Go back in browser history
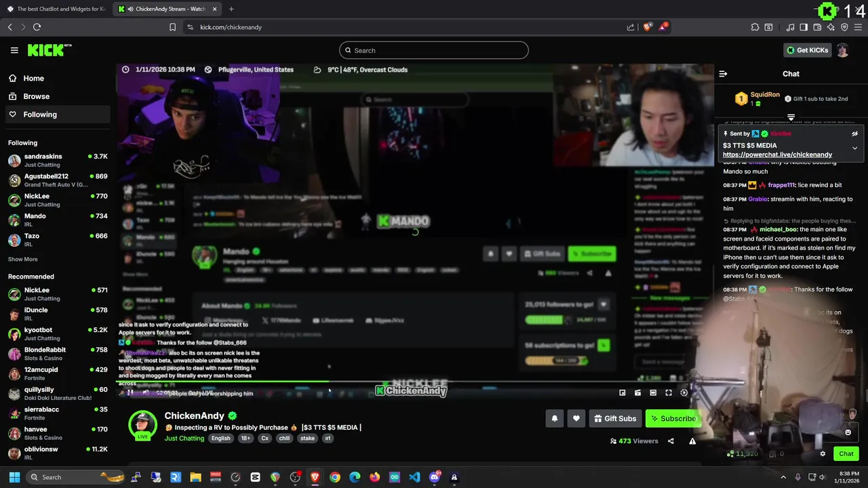868x488 pixels. tap(9, 27)
